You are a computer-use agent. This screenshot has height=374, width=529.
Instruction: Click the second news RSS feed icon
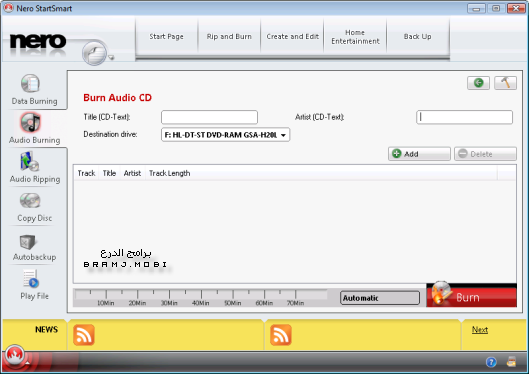click(x=281, y=335)
